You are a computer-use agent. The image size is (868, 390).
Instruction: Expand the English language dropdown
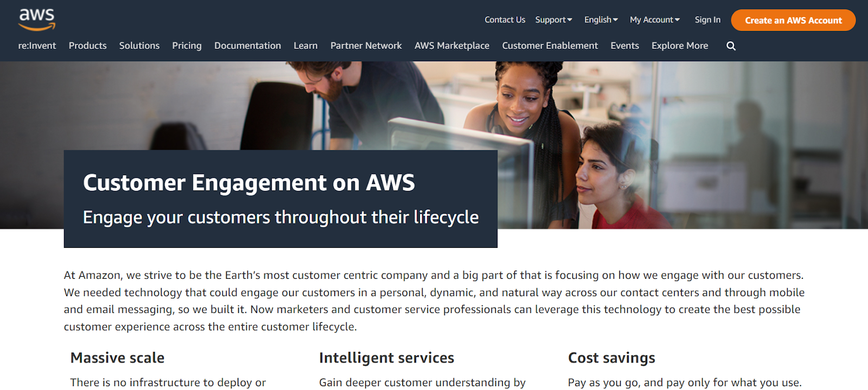tap(601, 20)
